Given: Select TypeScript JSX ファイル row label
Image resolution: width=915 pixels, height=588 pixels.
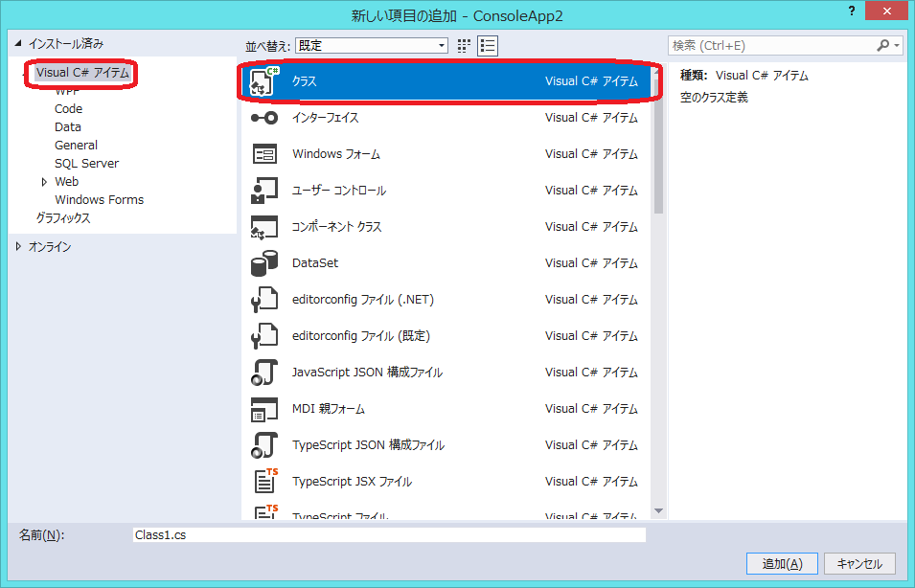Looking at the screenshot, I should tap(352, 482).
